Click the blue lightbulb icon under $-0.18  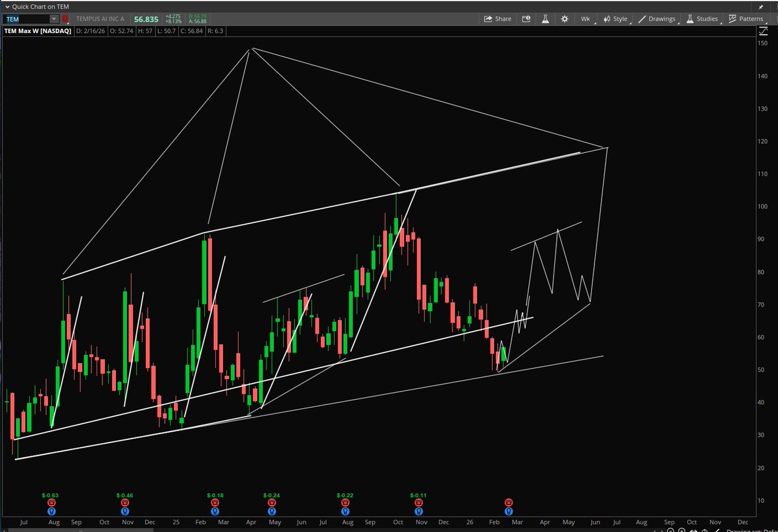[215, 511]
